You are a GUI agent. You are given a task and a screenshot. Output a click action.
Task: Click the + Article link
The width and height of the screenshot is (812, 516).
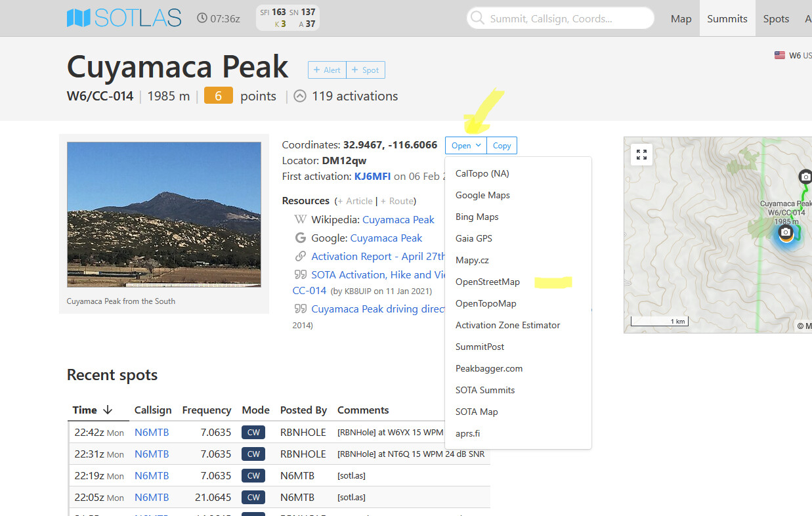tap(354, 201)
